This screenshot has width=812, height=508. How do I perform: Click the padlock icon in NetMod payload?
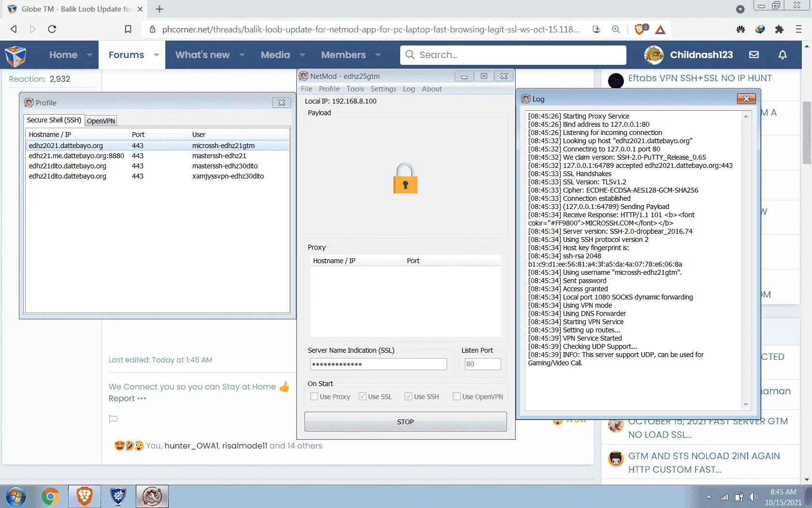(405, 179)
